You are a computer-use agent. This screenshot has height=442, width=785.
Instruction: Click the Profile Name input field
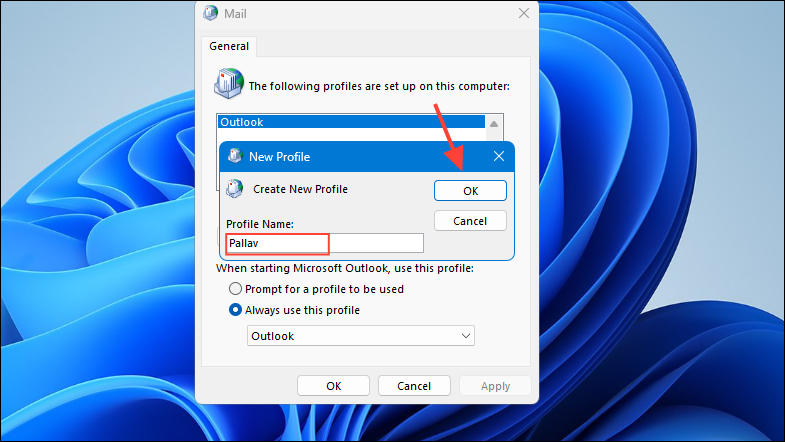pos(324,243)
